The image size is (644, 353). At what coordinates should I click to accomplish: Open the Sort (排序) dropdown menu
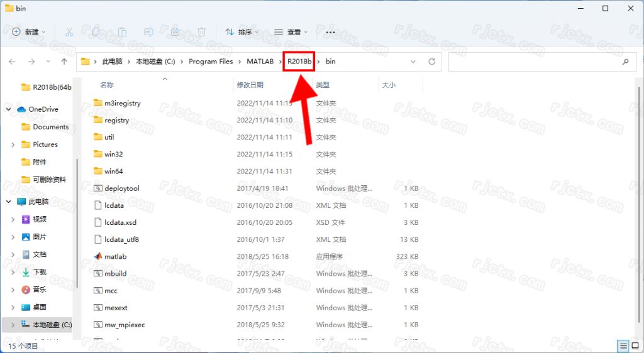[x=241, y=31]
